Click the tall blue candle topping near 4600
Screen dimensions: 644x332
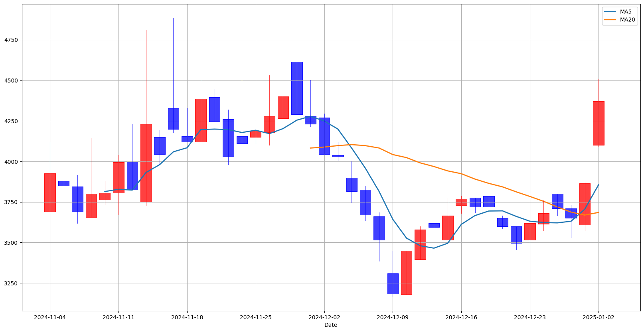pyautogui.click(x=297, y=88)
